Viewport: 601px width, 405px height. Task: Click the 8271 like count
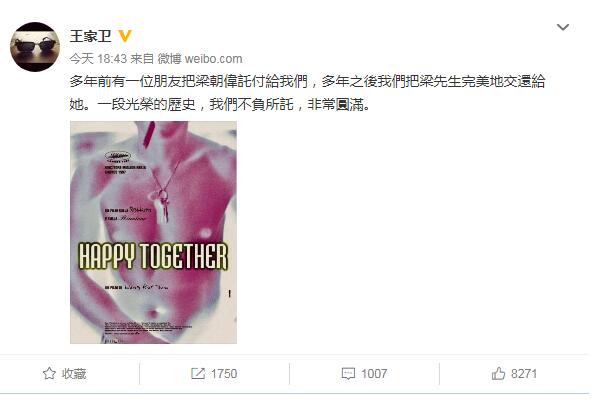(x=524, y=374)
